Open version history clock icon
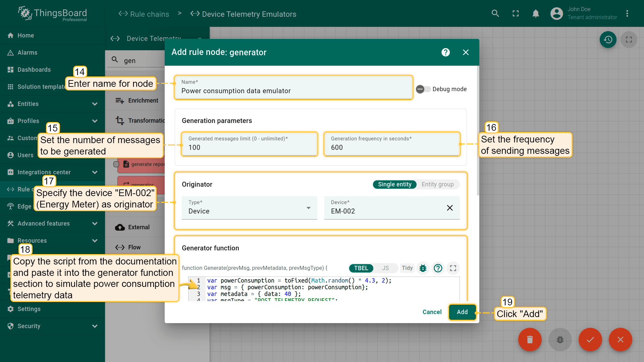Image resolution: width=644 pixels, height=362 pixels. [608, 40]
